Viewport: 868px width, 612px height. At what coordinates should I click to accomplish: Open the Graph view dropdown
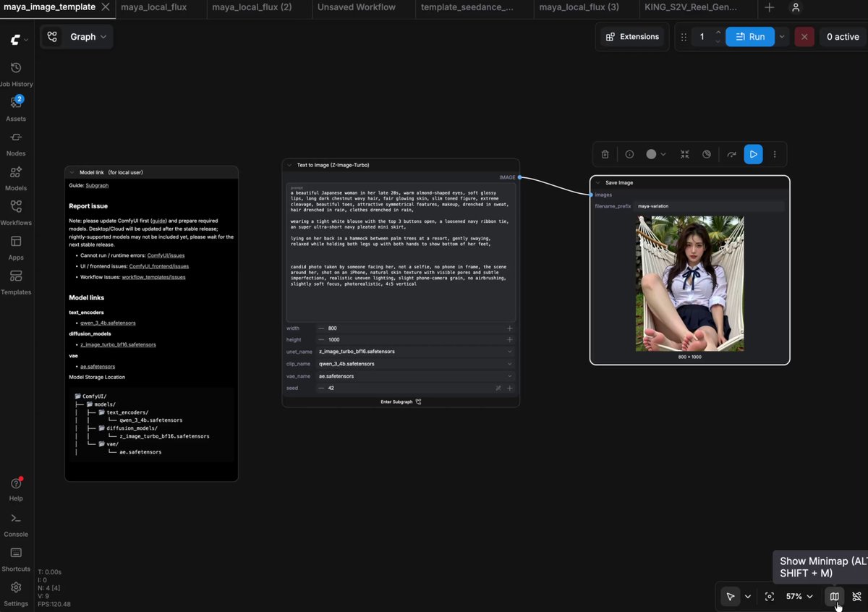(77, 37)
